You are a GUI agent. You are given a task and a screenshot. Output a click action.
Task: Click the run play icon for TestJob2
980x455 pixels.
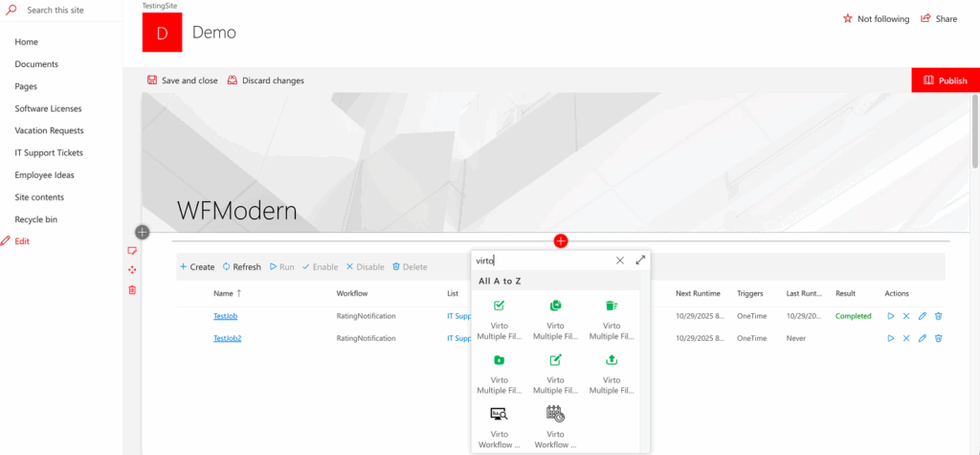tap(890, 338)
